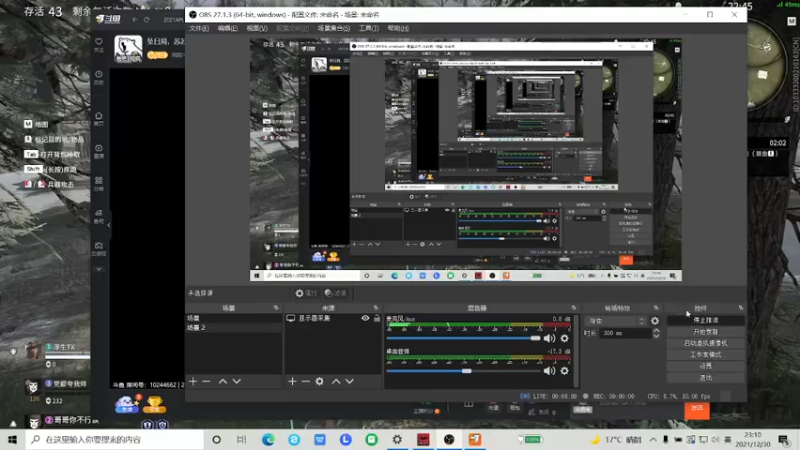Add a new scene with the plus icon
The width and height of the screenshot is (800, 450).
click(193, 381)
